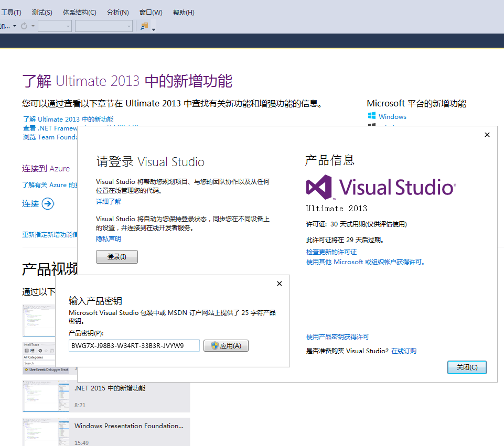The width and height of the screenshot is (504, 446).
Task: Click the first product video thumbnail
Action: tap(39, 320)
